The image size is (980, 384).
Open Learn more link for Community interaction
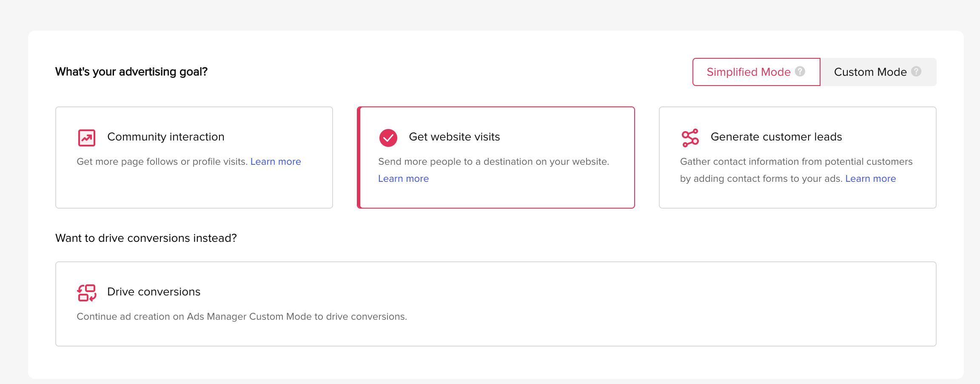(276, 162)
